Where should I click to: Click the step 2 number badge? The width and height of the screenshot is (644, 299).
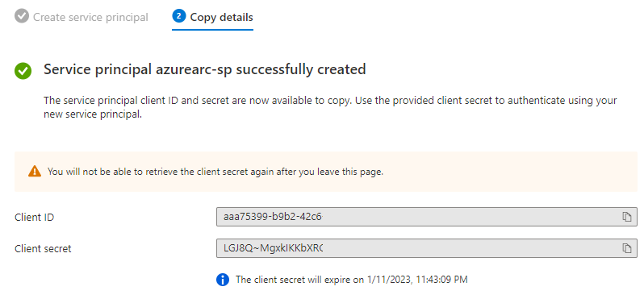(x=179, y=17)
